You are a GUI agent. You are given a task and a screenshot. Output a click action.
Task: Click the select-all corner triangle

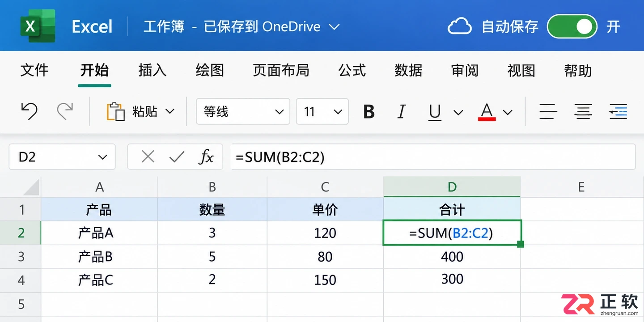click(x=31, y=187)
